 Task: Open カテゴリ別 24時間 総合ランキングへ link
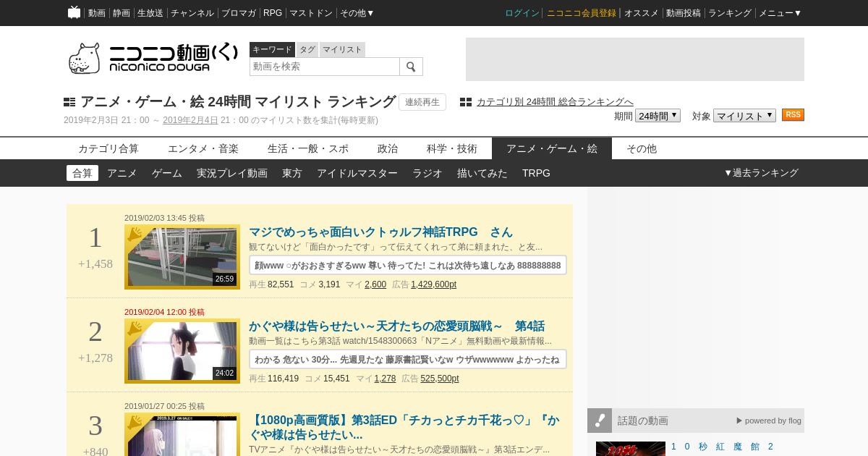point(555,102)
